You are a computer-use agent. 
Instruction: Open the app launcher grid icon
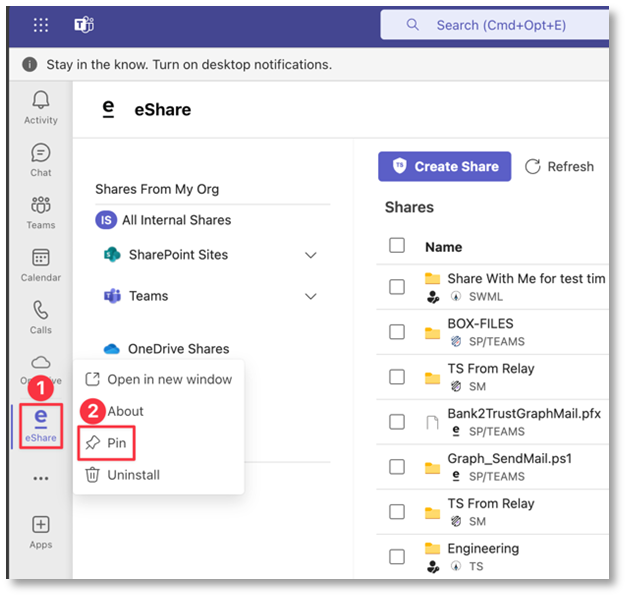(41, 25)
